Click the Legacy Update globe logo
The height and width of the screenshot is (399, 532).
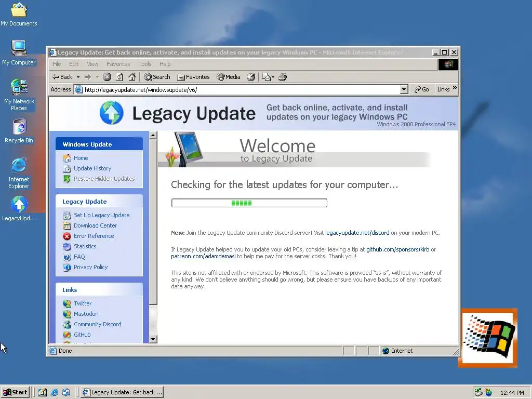pyautogui.click(x=111, y=113)
